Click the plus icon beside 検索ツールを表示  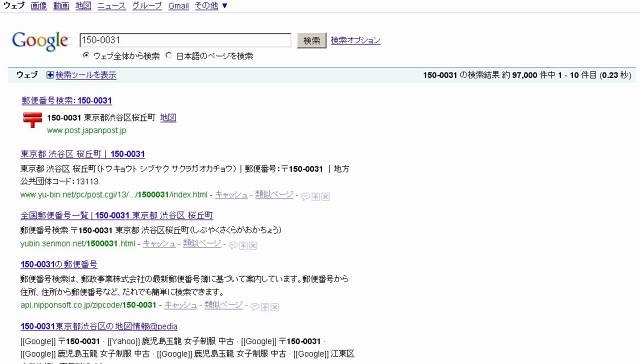pos(50,75)
